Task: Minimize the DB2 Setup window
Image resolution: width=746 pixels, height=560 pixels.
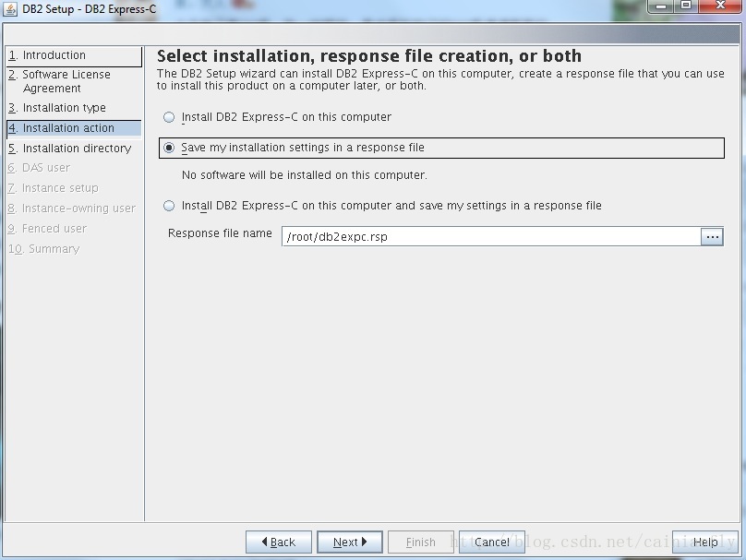Action: tap(661, 6)
